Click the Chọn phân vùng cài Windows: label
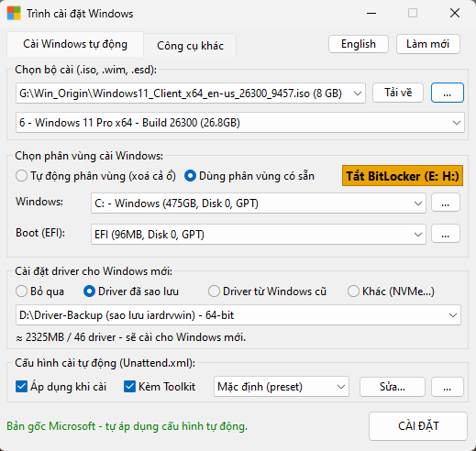 (89, 156)
